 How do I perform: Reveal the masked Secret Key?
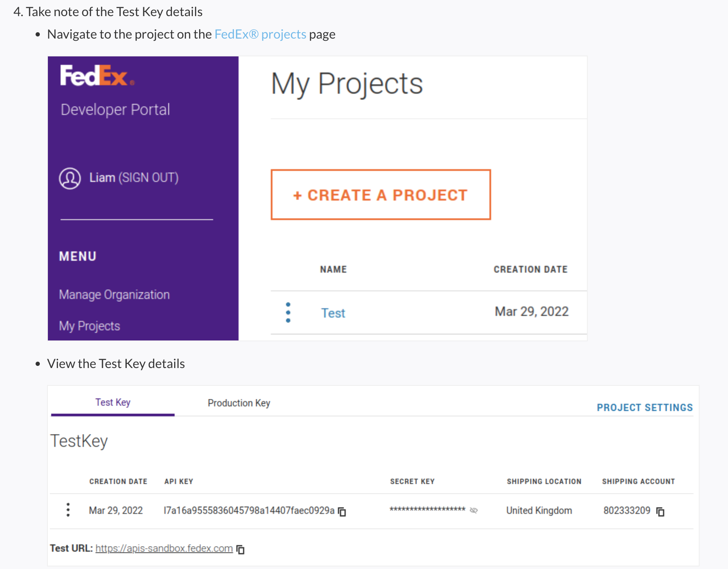point(474,511)
